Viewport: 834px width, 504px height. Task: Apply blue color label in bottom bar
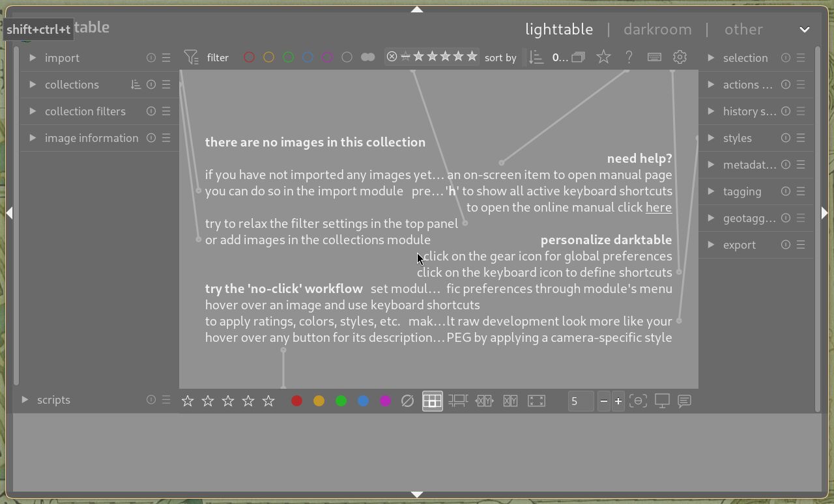(363, 401)
